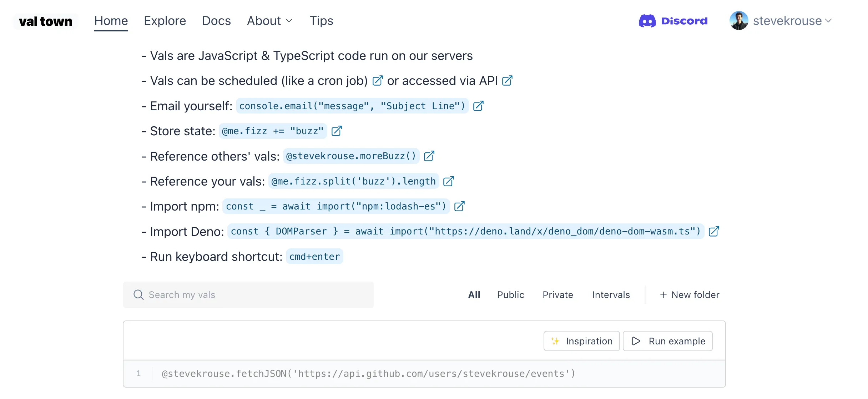Click the external link icon next to console.email
868x399 pixels.
click(479, 106)
